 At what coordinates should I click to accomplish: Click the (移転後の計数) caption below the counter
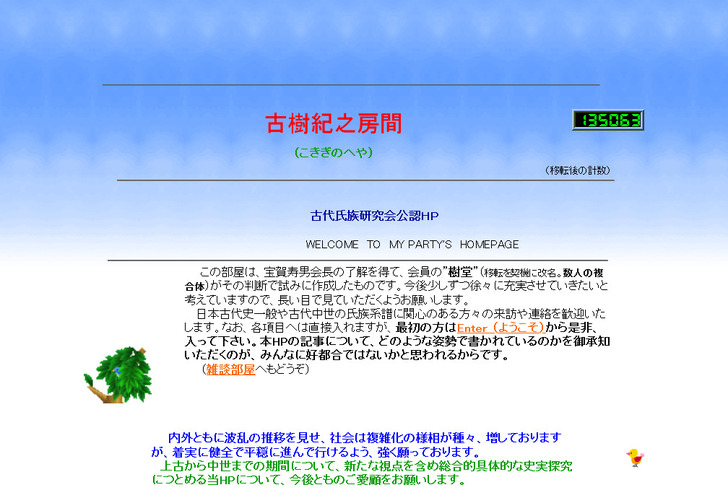[x=577, y=170]
